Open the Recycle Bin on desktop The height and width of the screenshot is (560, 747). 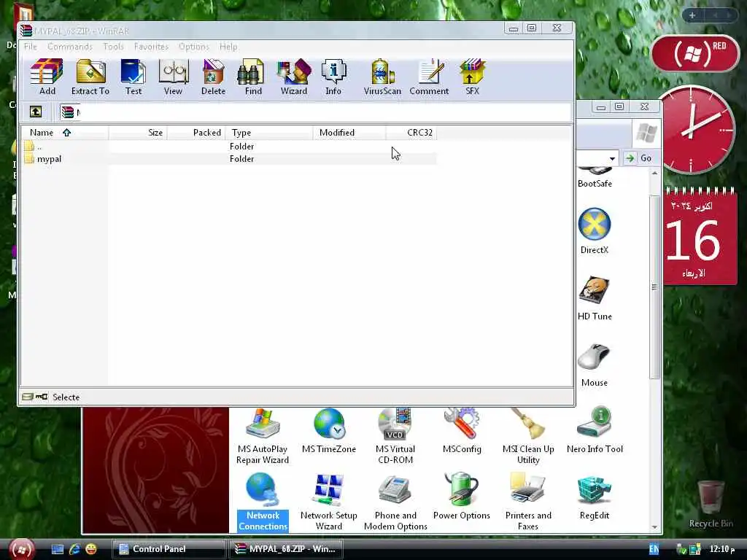(x=711, y=505)
